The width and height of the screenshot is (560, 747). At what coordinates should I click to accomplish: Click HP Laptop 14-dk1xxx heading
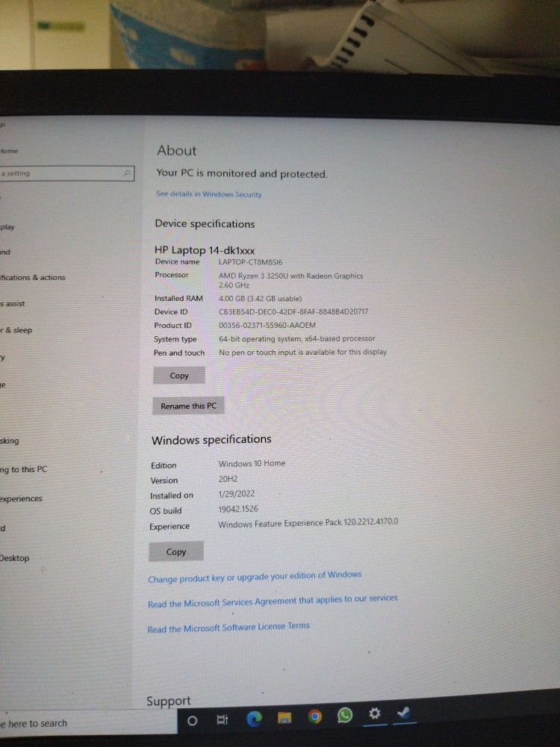point(205,250)
